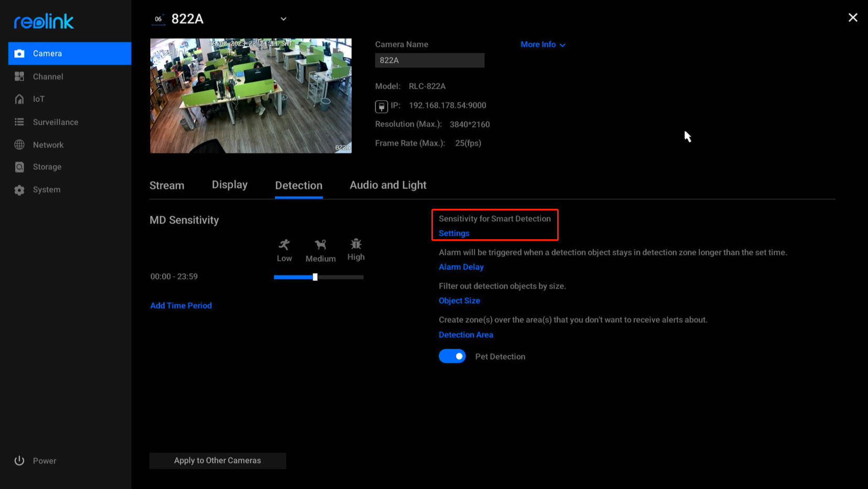Open the Object Size link
The width and height of the screenshot is (868, 489).
[x=459, y=301]
